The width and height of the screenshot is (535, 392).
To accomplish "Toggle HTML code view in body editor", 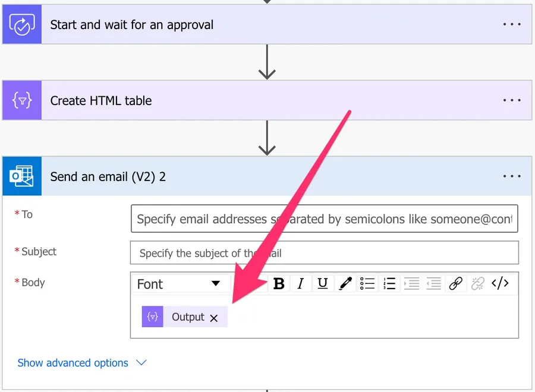I will coord(500,284).
